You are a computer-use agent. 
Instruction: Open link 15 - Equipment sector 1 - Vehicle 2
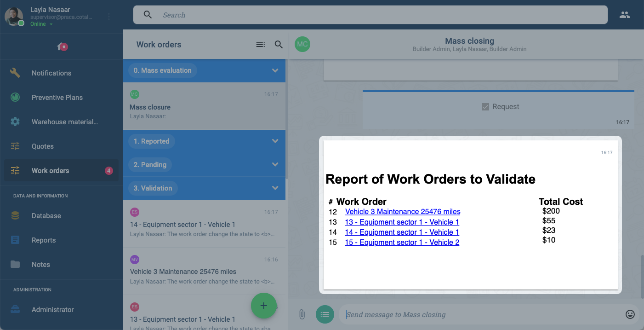pyautogui.click(x=402, y=242)
